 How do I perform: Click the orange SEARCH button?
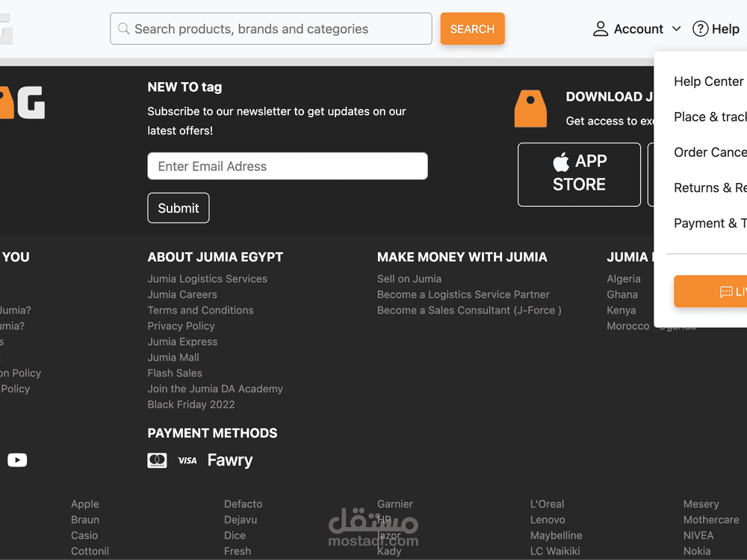472,28
